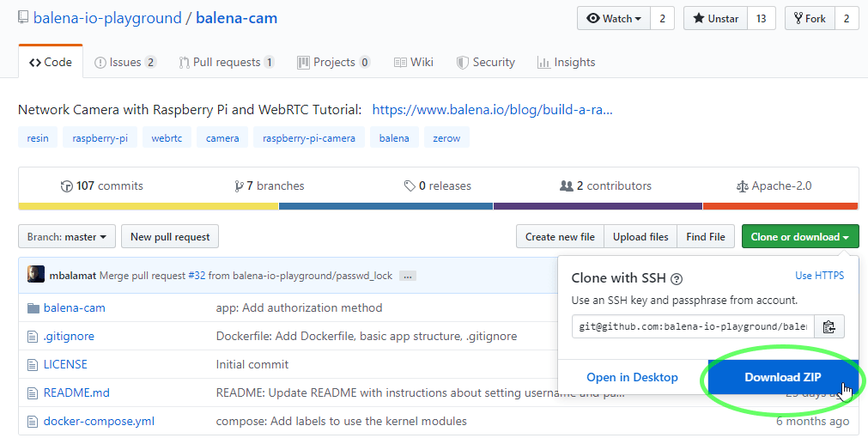The height and width of the screenshot is (438, 868).
Task: Click mbalamat's avatar thumbnail
Action: [x=36, y=275]
